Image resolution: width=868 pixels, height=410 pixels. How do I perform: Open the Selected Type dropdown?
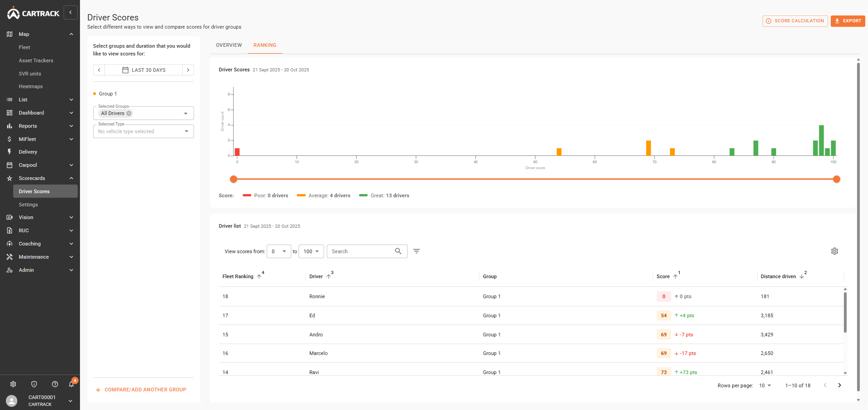point(143,131)
